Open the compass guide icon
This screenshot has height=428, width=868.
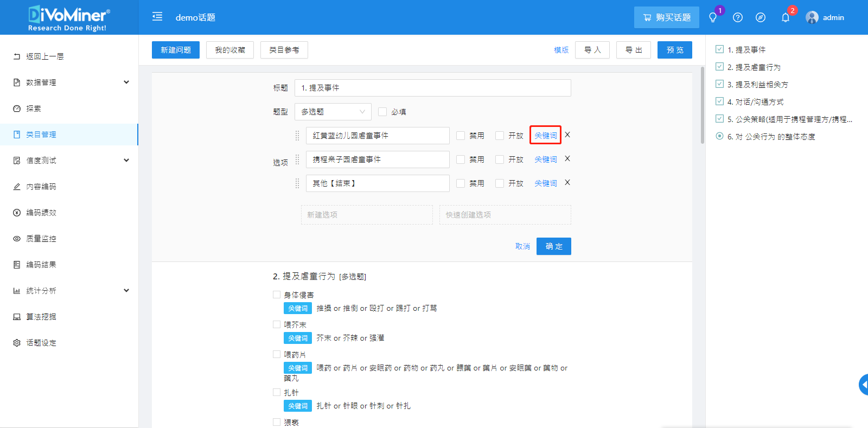761,17
